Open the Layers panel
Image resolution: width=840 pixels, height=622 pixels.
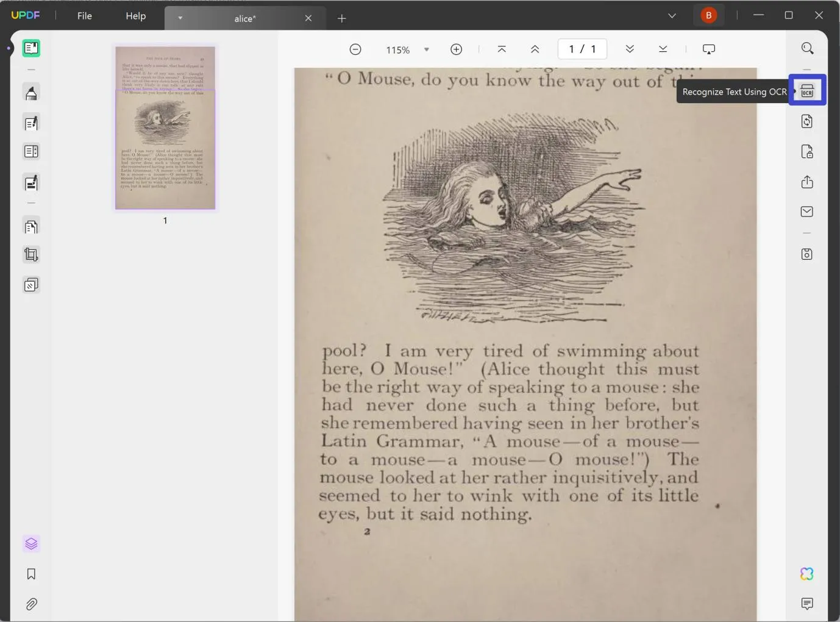(31, 543)
